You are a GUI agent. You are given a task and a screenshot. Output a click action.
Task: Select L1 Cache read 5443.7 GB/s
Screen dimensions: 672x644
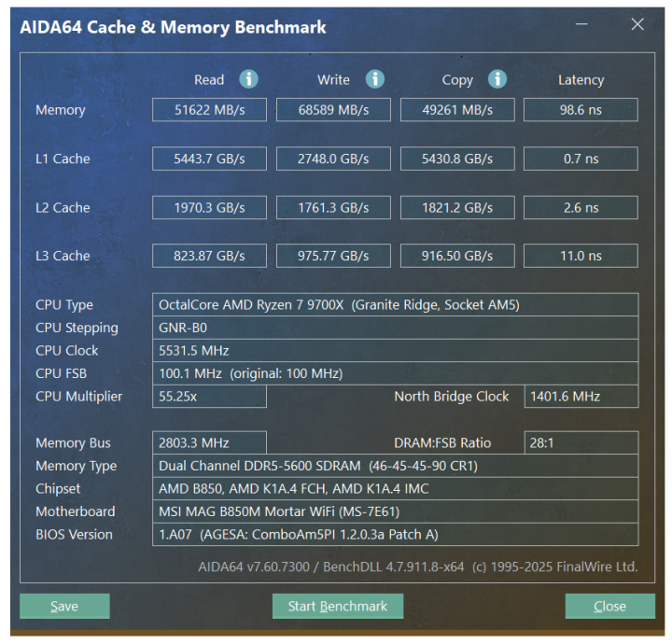(x=210, y=159)
